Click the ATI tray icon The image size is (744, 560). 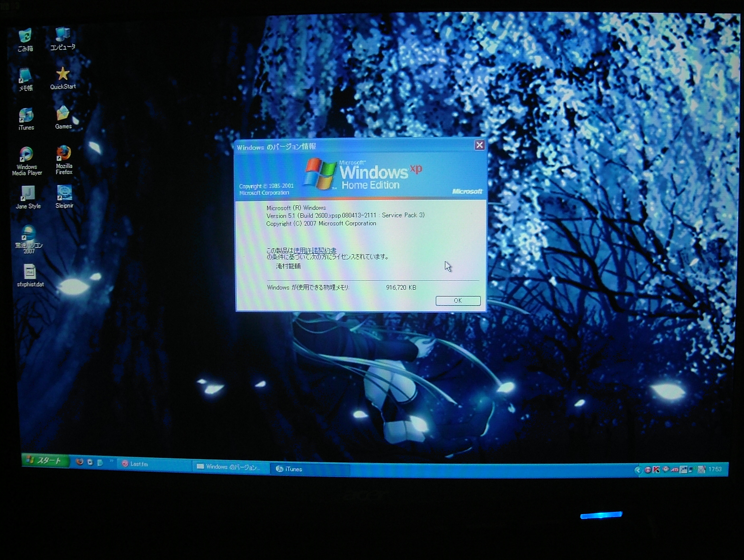click(674, 470)
